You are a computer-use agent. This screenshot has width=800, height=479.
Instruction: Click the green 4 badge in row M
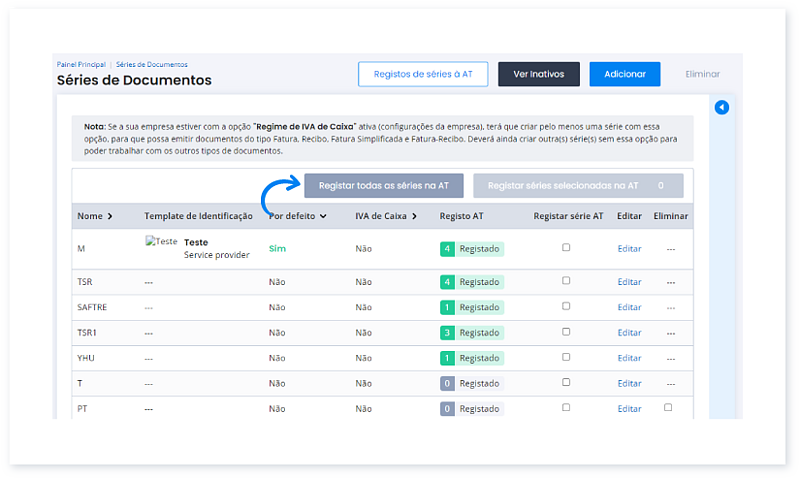pos(447,248)
